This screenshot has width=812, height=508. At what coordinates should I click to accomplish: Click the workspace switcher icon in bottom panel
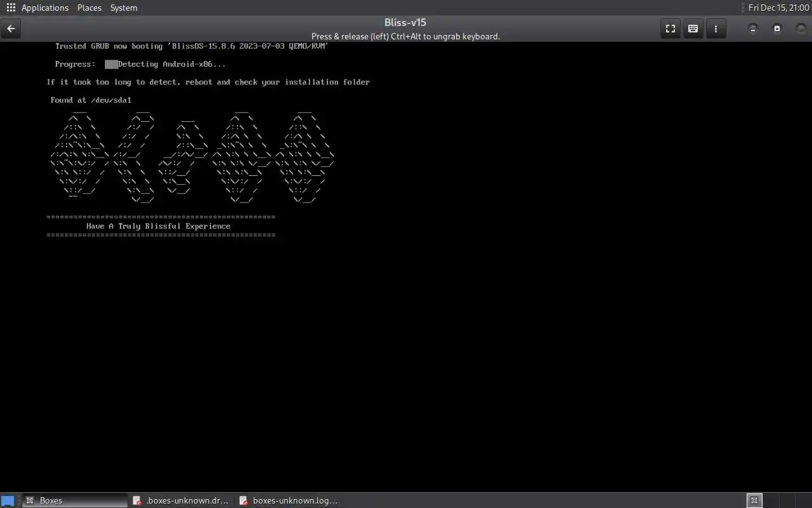[x=754, y=500]
